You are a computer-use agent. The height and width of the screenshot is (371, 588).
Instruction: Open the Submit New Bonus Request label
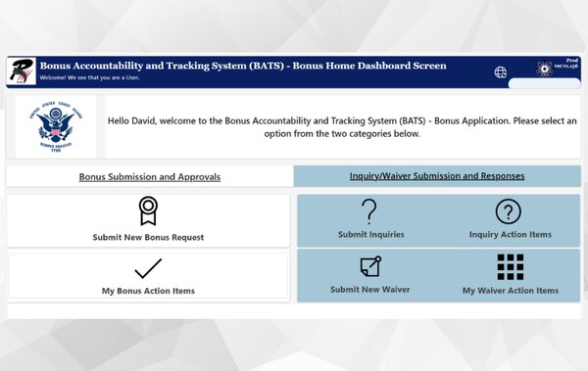[x=148, y=237]
